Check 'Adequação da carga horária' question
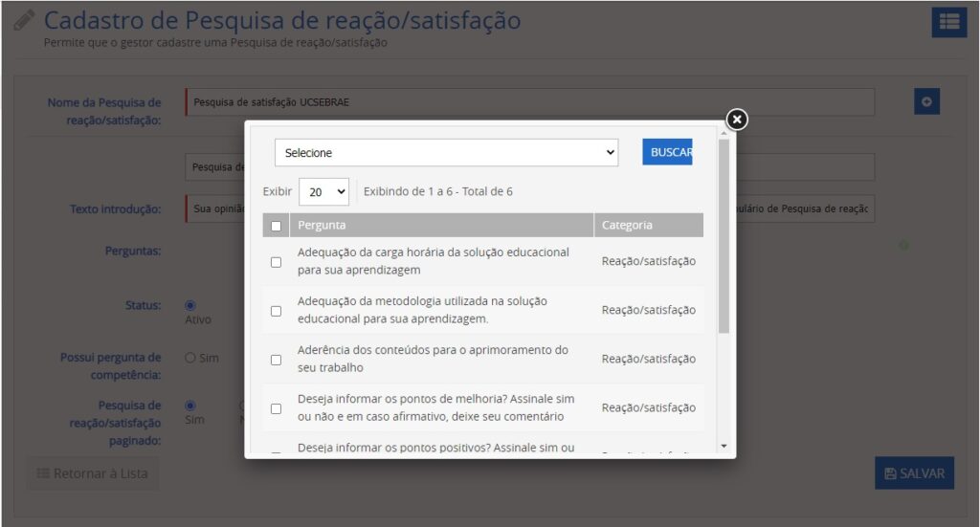980x527 pixels. [277, 262]
